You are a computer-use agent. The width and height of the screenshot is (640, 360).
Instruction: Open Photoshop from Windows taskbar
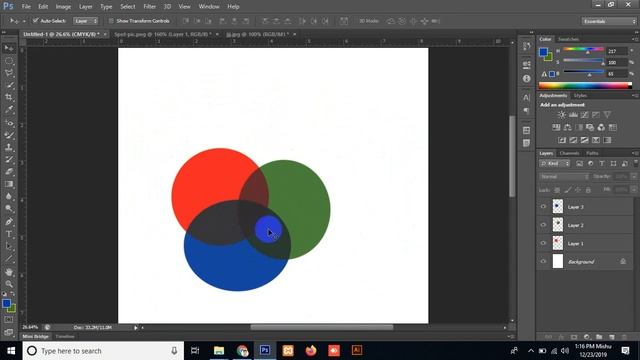pyautogui.click(x=265, y=350)
